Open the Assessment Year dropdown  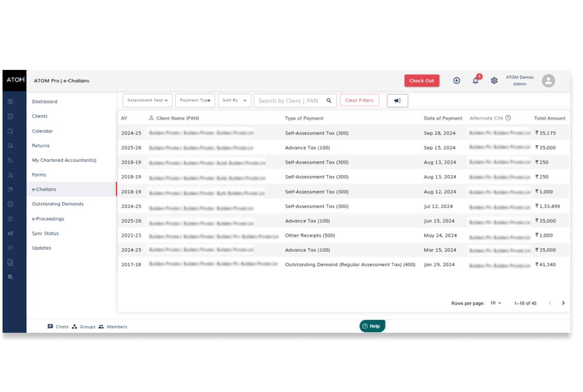147,100
